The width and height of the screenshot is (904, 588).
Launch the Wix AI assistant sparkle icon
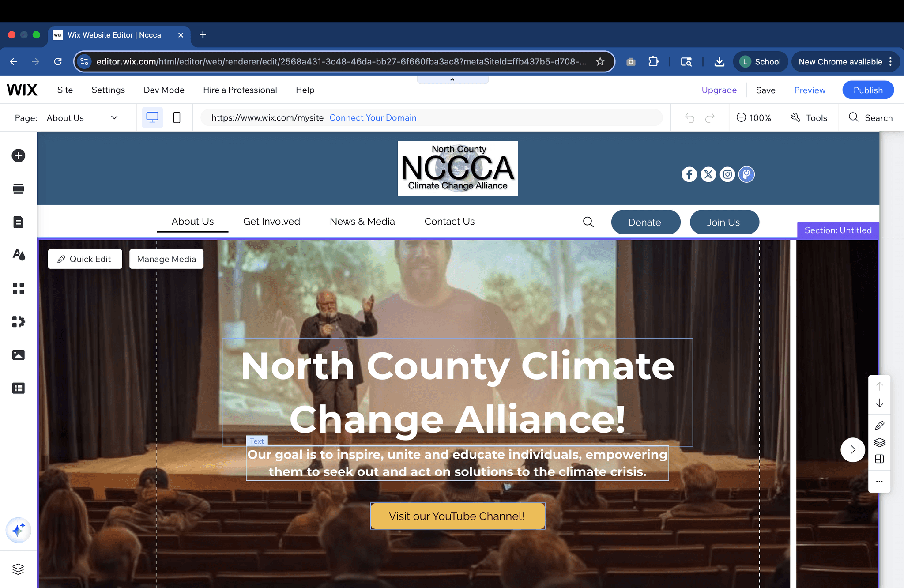click(x=18, y=530)
